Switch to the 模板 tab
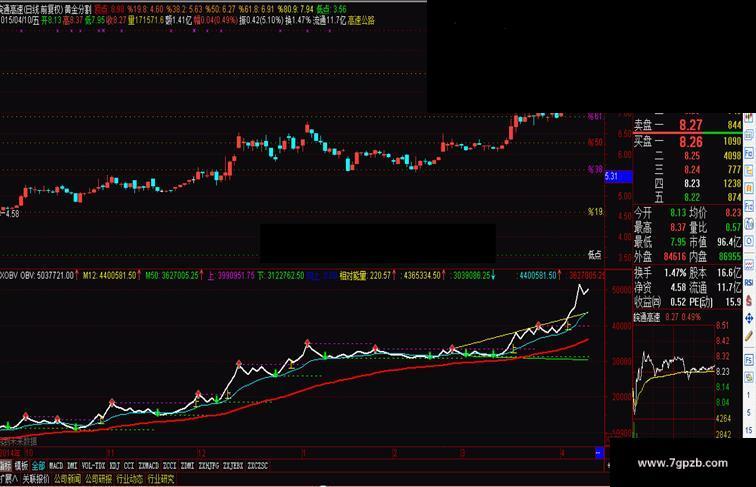Image resolution: width=756 pixels, height=487 pixels. tap(21, 466)
